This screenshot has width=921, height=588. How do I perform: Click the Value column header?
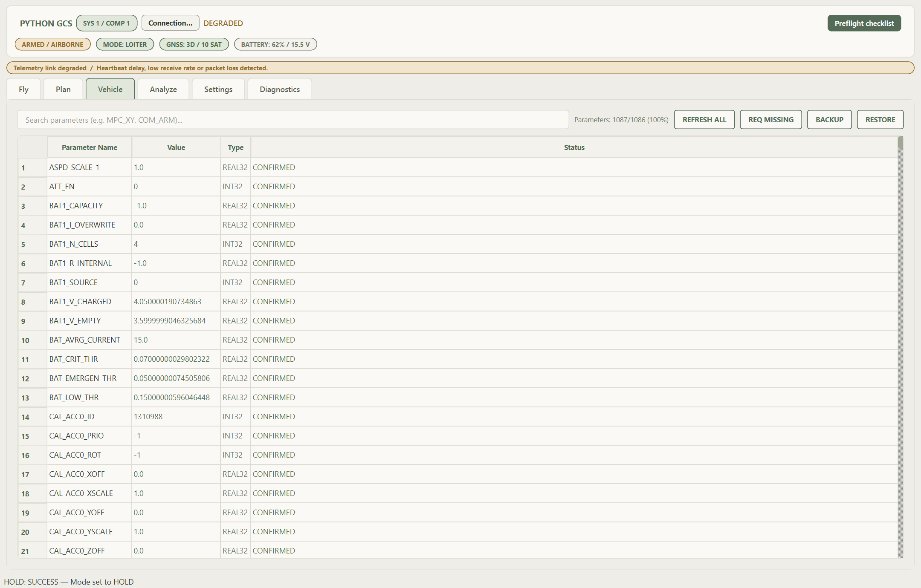(x=176, y=147)
